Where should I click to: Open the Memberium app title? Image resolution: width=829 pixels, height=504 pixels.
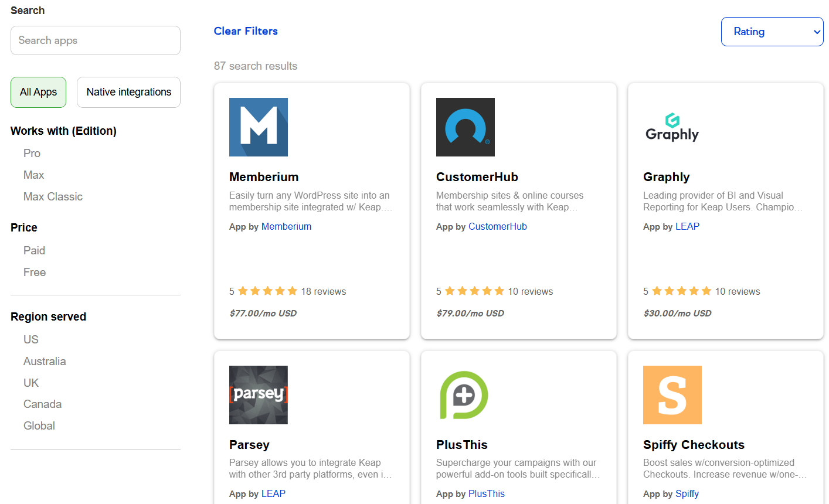[x=264, y=177]
